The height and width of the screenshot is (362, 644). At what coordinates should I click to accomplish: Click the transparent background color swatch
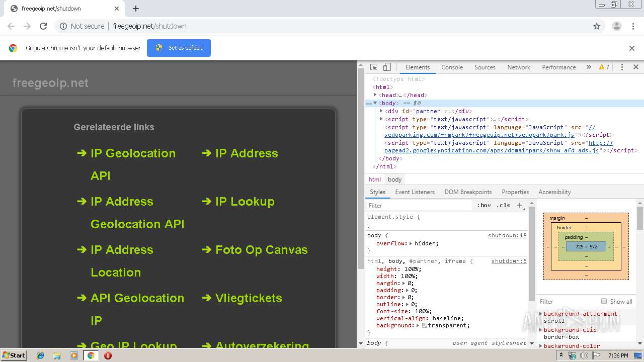pyautogui.click(x=425, y=325)
